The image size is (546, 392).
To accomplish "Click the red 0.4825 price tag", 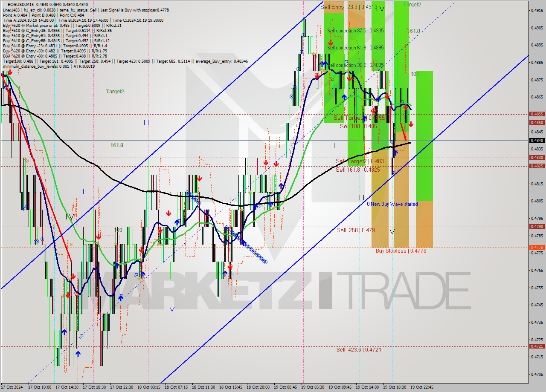I will [537, 166].
